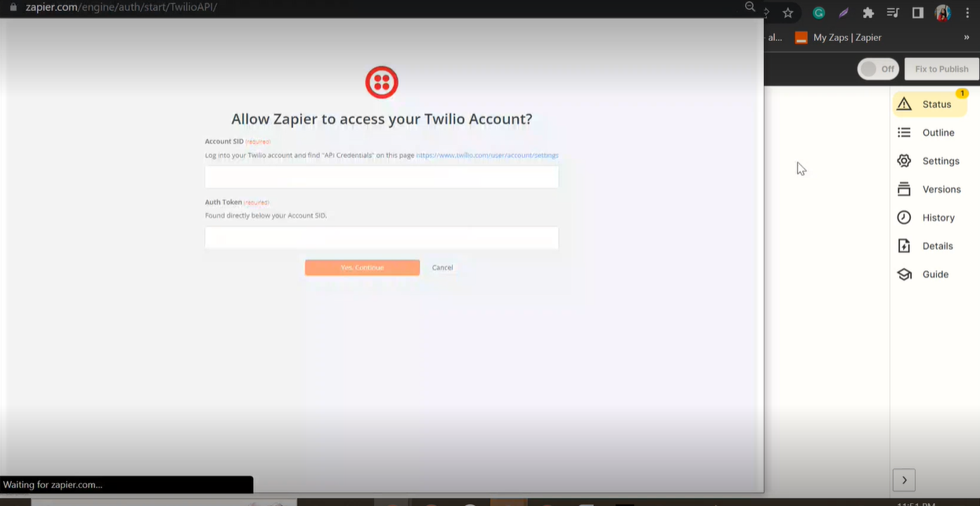Image resolution: width=980 pixels, height=506 pixels.
Task: Open the Outline list icon
Action: point(904,133)
